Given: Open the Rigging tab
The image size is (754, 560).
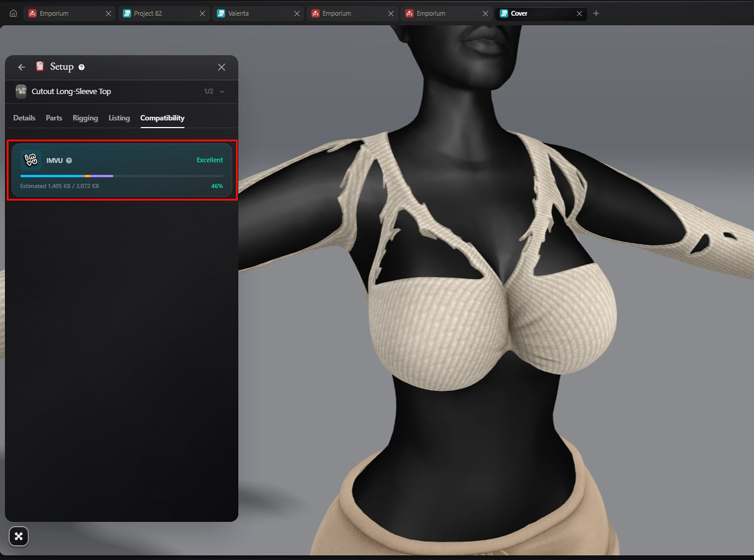Looking at the screenshot, I should (85, 118).
